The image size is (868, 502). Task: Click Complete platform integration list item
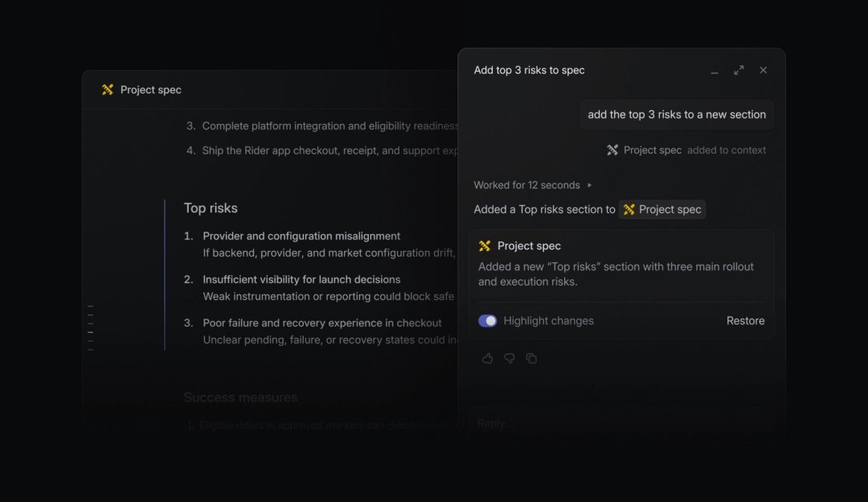click(322, 125)
